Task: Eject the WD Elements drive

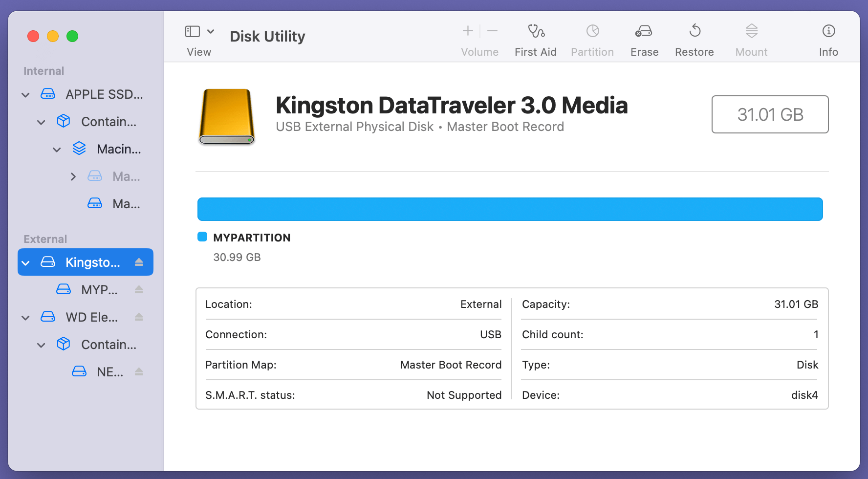Action: click(139, 317)
